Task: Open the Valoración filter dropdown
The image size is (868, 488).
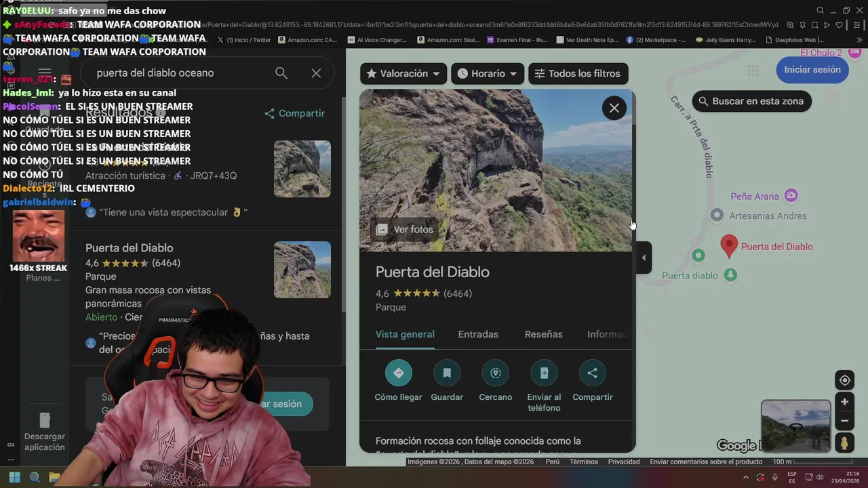Action: click(x=403, y=73)
